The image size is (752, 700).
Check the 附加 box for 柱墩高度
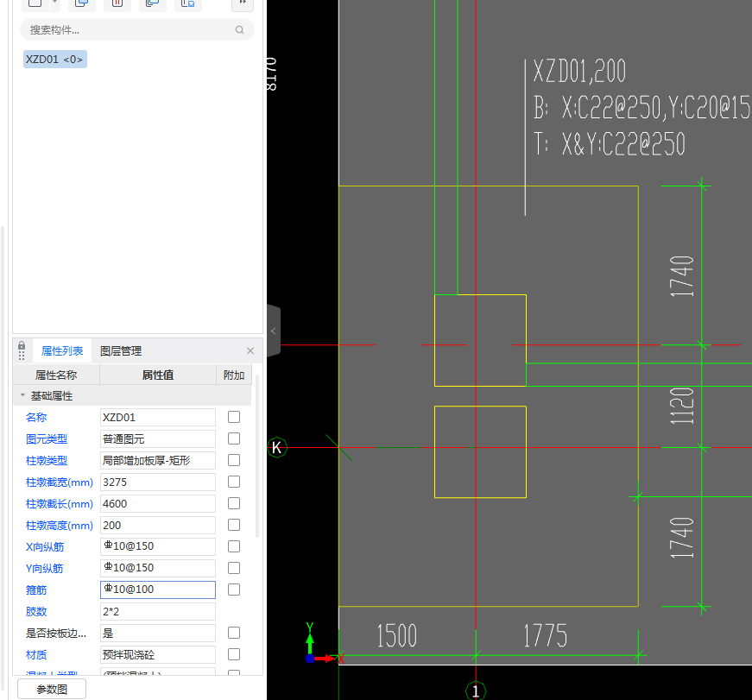coord(234,525)
